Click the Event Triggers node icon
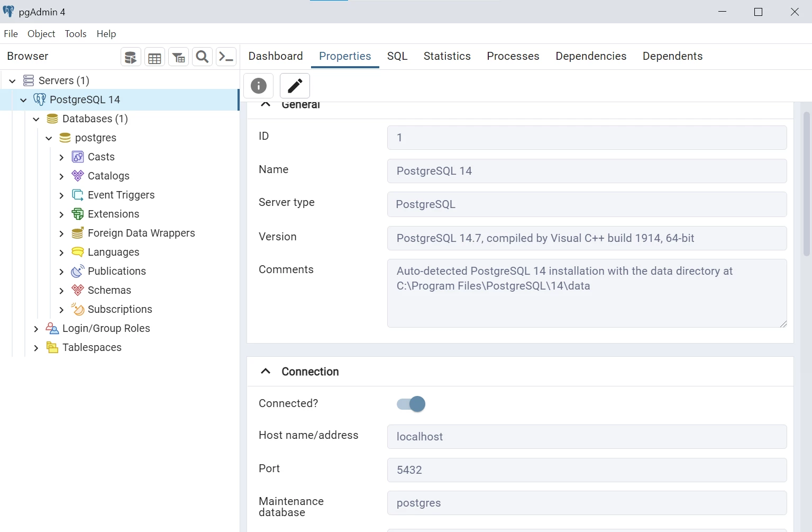The image size is (812, 532). click(x=78, y=195)
